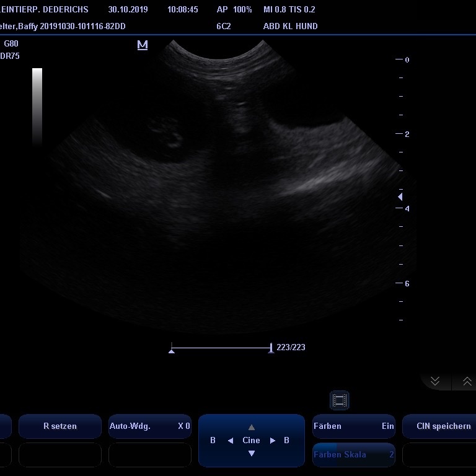
Task: Click the ABD KL HUND preset label
Action: (x=290, y=27)
